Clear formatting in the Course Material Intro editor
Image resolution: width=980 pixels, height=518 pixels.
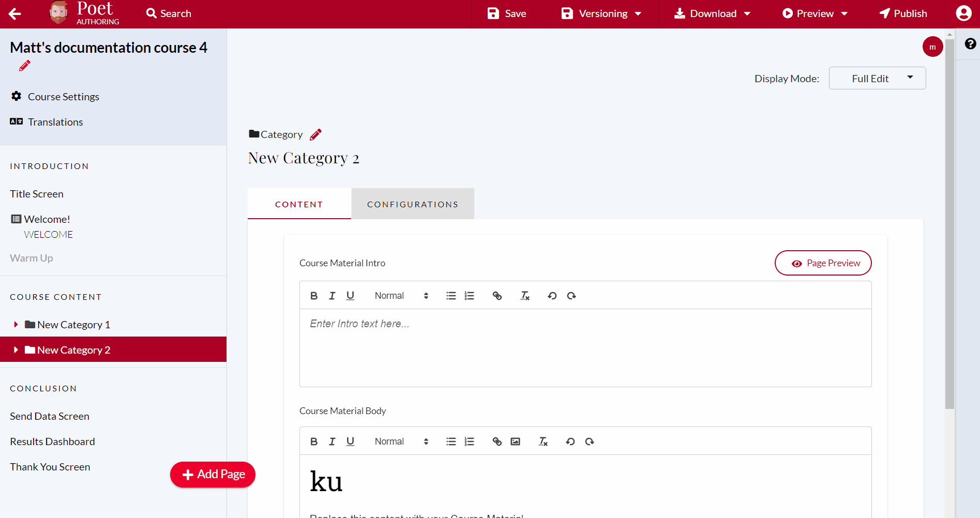(524, 295)
